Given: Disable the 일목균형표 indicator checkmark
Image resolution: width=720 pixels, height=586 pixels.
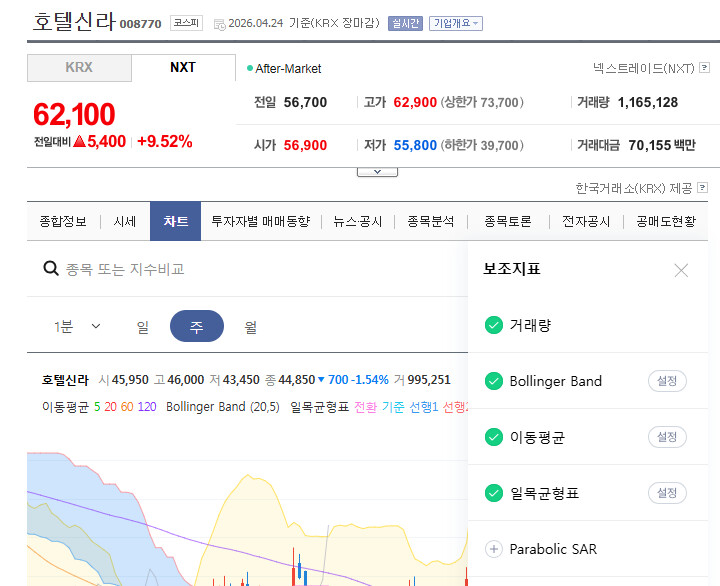Looking at the screenshot, I should click(494, 493).
